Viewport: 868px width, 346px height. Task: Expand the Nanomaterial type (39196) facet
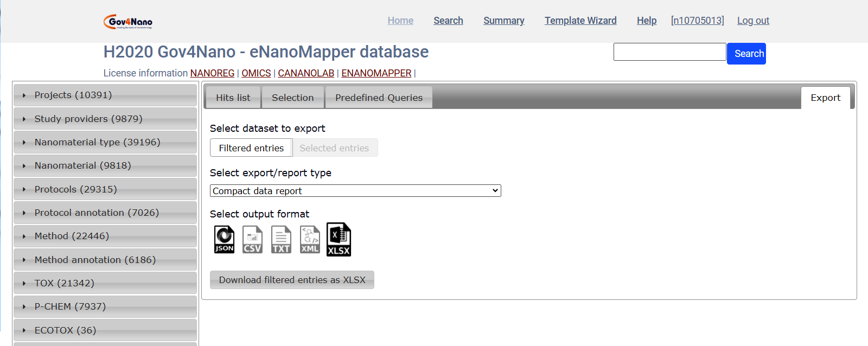tap(105, 142)
